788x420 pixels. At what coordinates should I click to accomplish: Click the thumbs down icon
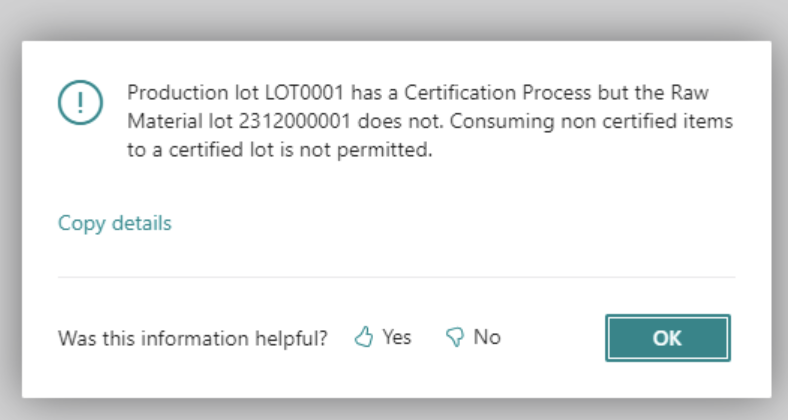[455, 338]
